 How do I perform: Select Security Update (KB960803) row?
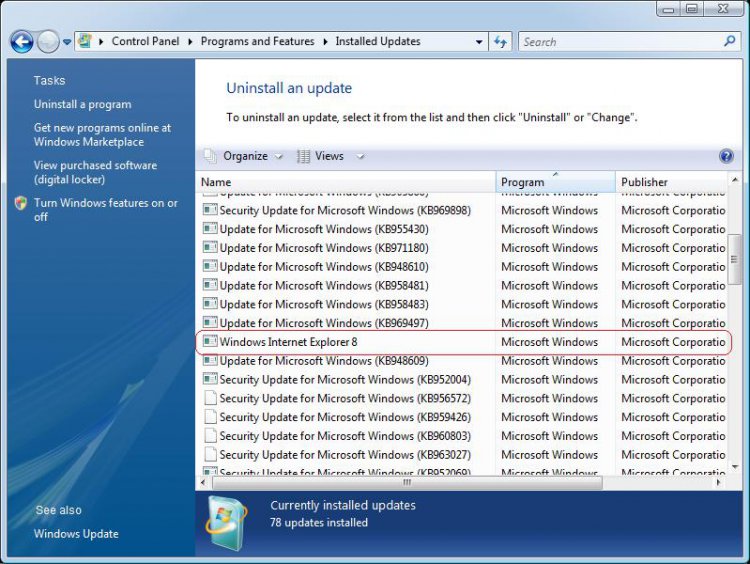[x=462, y=436]
